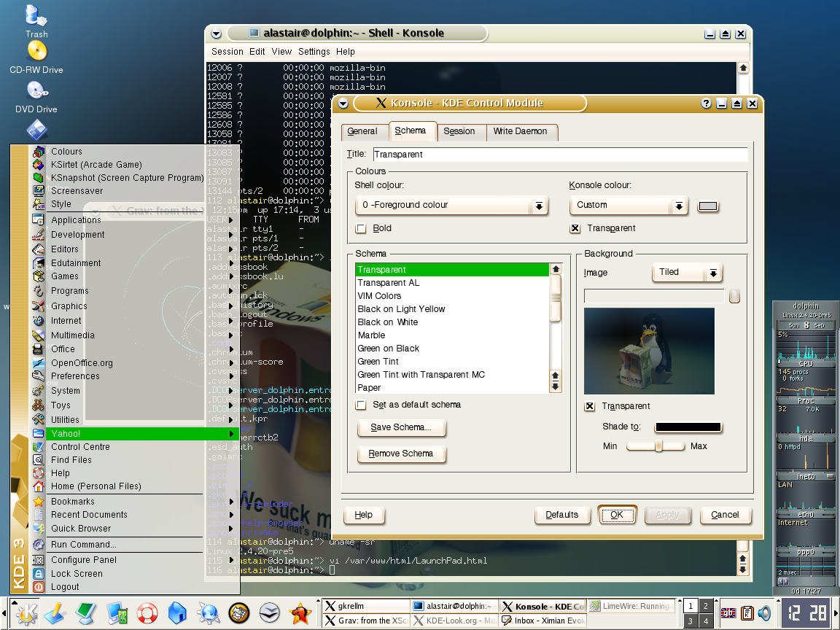840x630 pixels.
Task: Confirm the dialog with OK
Action: click(617, 515)
